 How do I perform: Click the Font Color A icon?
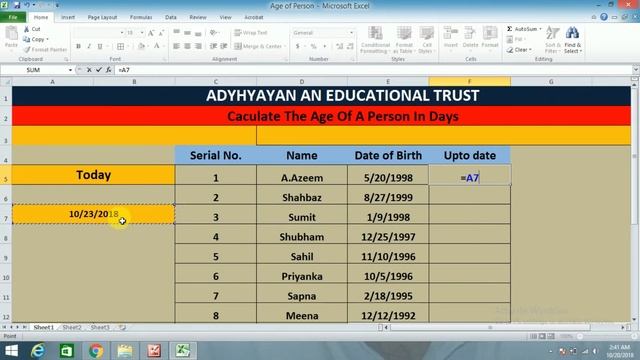click(x=157, y=47)
